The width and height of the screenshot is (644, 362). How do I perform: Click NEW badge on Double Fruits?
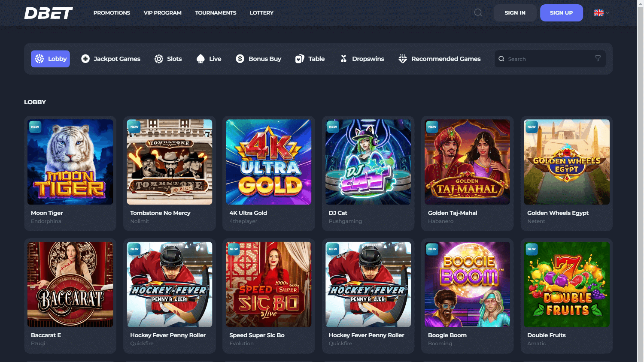pos(532,249)
